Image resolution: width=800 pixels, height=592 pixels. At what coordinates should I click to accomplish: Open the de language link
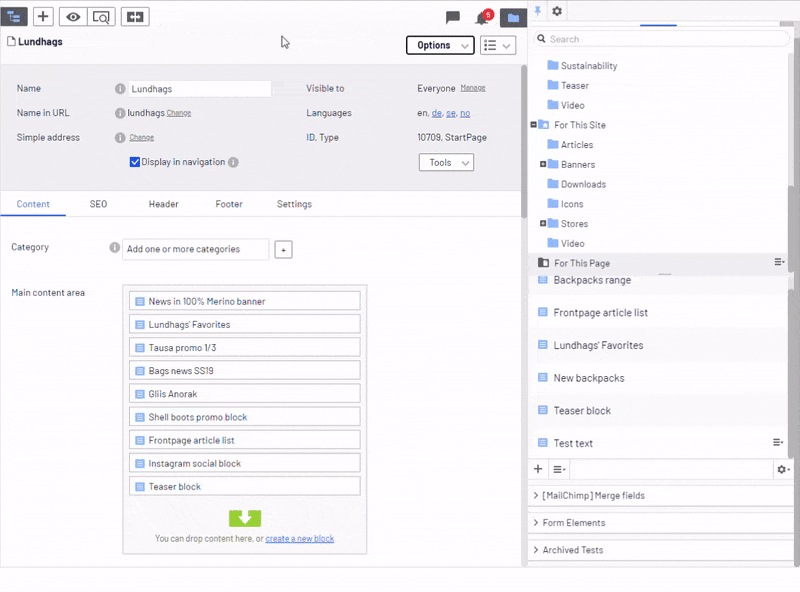pos(437,113)
